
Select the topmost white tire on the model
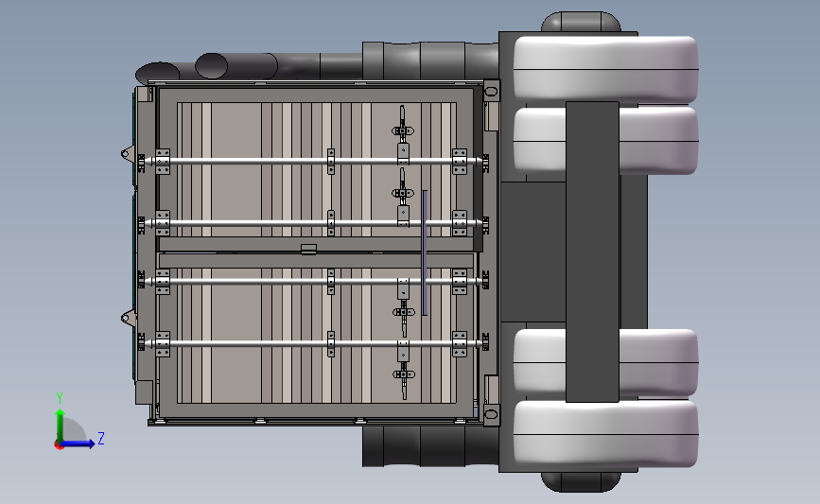pyautogui.click(x=605, y=68)
